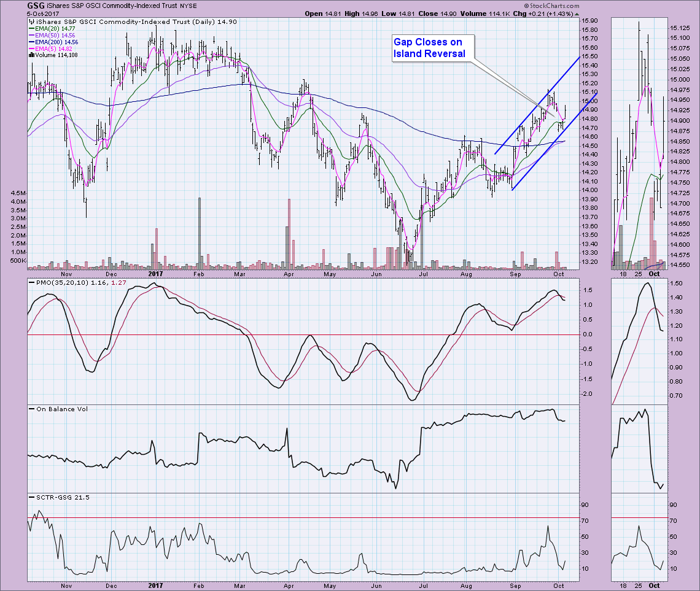Click the 15.50 label on the price axis
Screen dimensions: 700x591
(589, 56)
